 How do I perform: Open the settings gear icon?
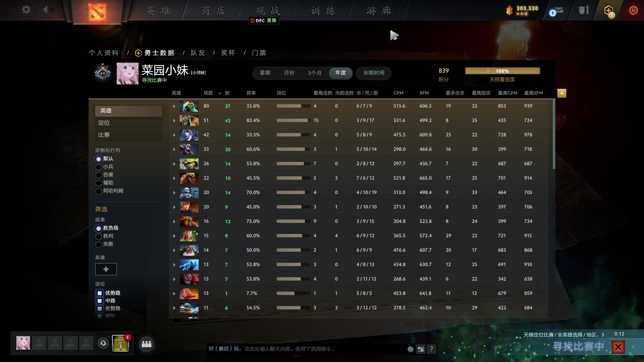[x=26, y=10]
